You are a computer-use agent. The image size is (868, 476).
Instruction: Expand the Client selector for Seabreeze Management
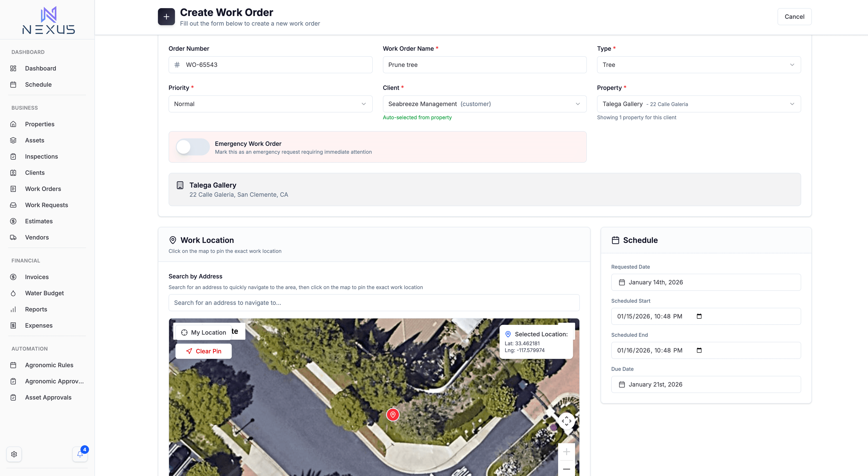(484, 104)
